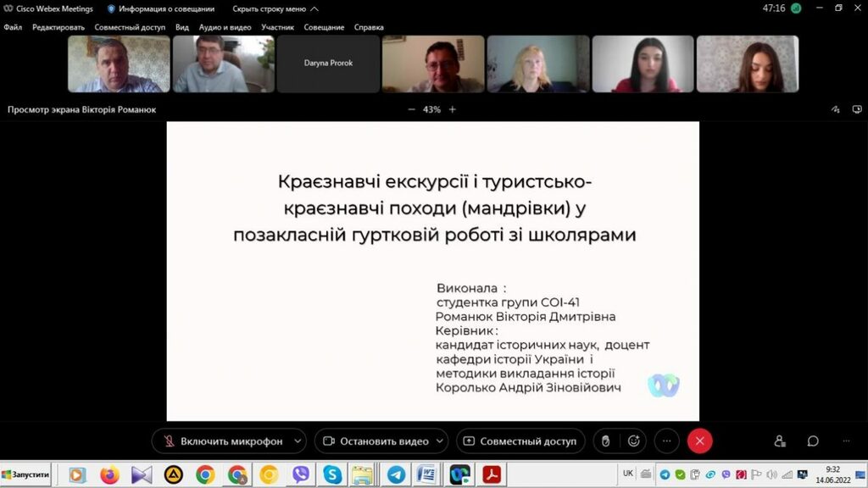Zoom in shared screen with plus
The height and width of the screenshot is (488, 868).
[453, 109]
